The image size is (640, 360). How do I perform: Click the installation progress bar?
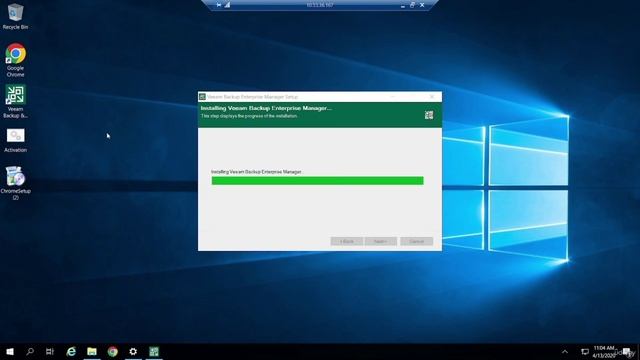[318, 180]
